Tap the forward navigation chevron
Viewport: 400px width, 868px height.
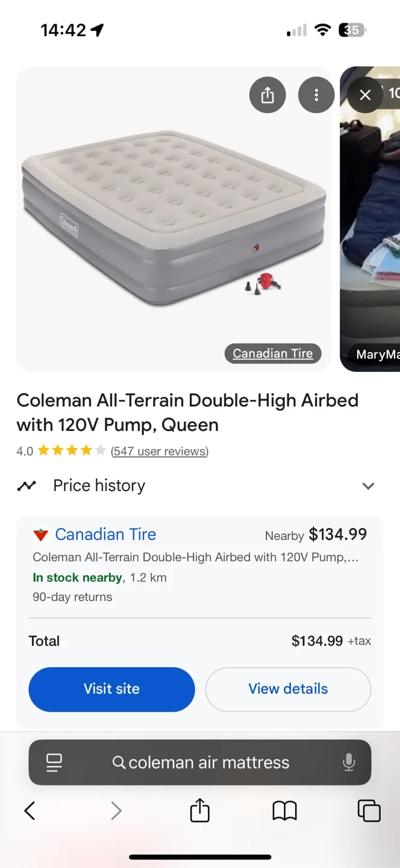[x=116, y=811]
